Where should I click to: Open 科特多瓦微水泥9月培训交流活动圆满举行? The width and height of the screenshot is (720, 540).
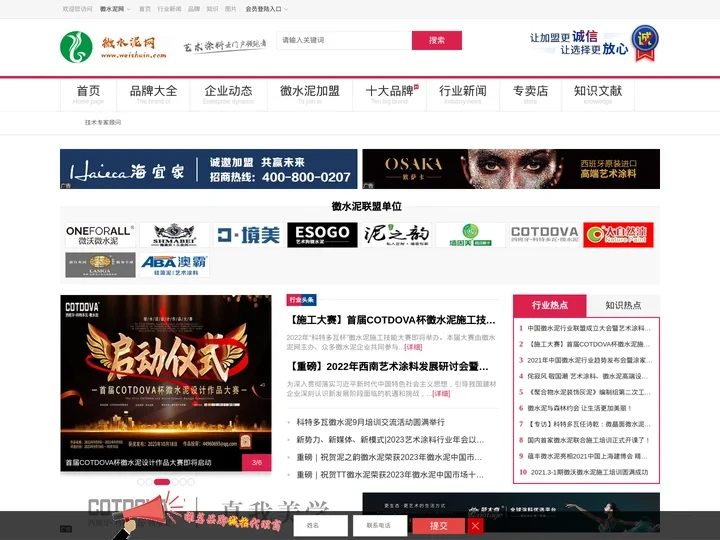[x=370, y=422]
